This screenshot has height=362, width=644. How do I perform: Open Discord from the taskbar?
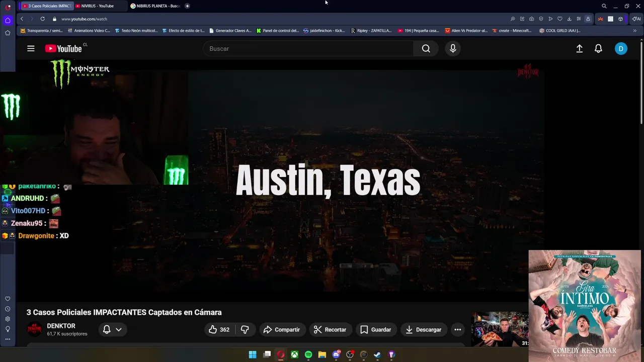336,354
